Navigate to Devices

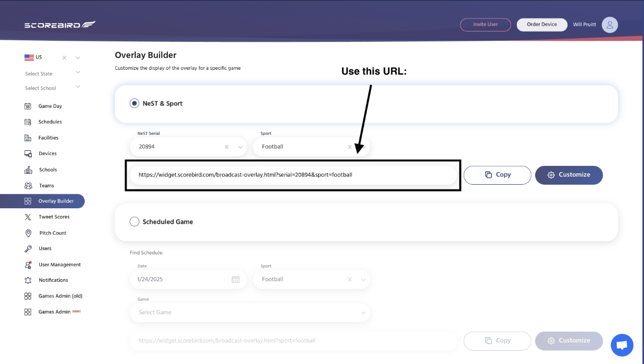coord(48,154)
